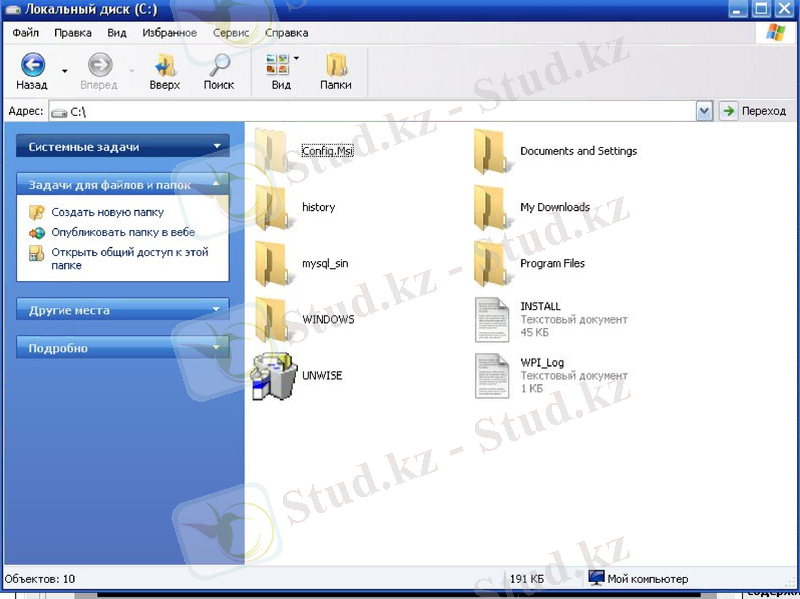Select the WPI_Log text file
800x599 pixels.
492,375
